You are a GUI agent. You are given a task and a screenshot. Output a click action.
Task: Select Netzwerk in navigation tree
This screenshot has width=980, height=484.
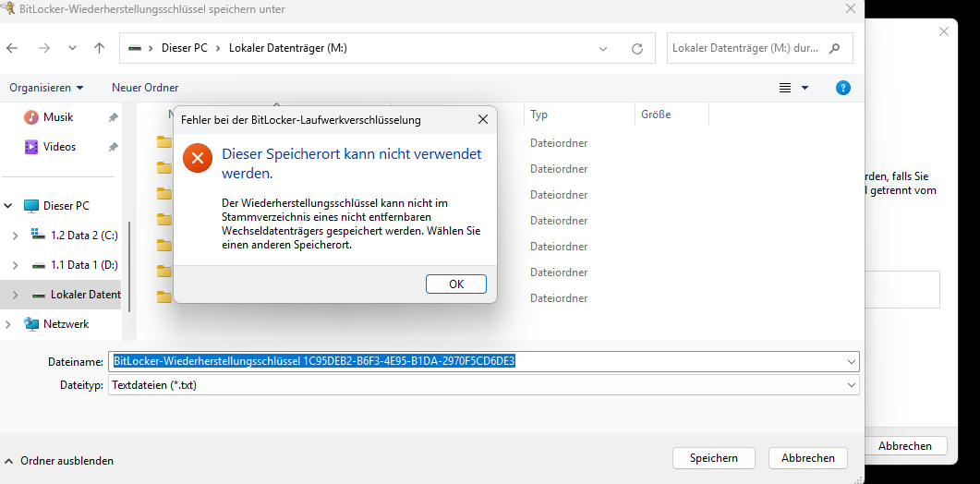66,324
